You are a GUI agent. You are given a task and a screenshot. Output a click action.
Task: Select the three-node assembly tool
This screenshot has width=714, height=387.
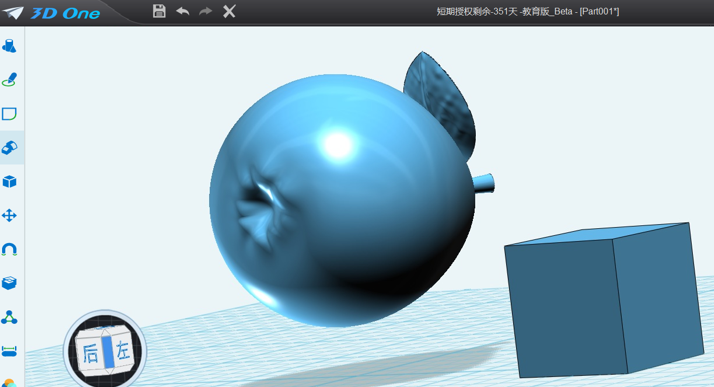10,317
